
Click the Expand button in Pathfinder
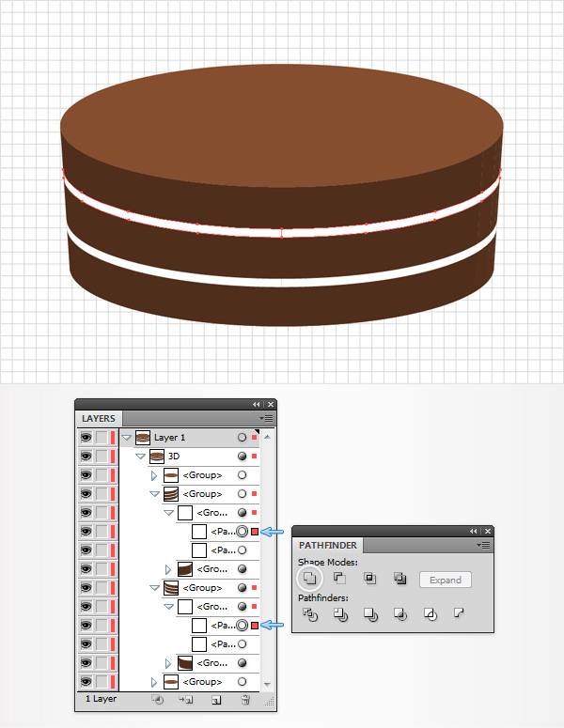pos(445,580)
